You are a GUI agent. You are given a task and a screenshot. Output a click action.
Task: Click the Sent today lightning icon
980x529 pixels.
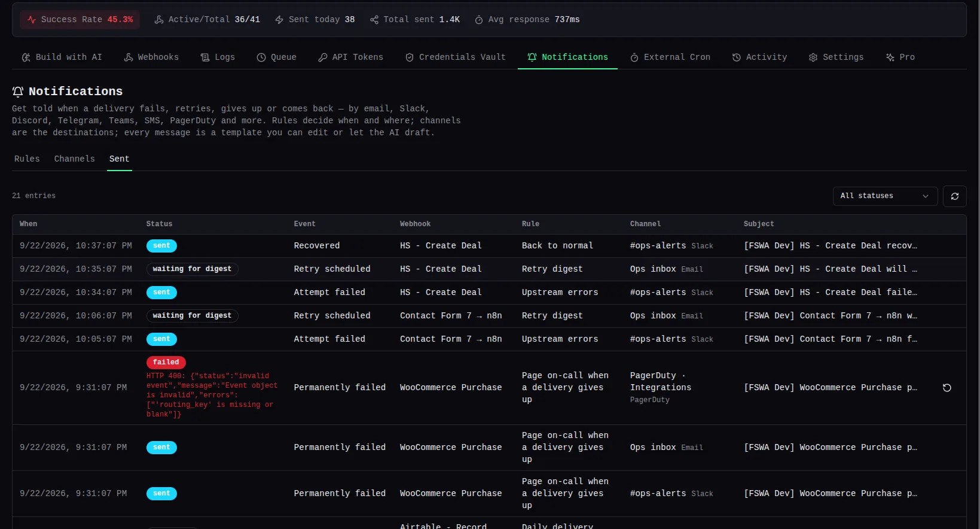click(279, 20)
